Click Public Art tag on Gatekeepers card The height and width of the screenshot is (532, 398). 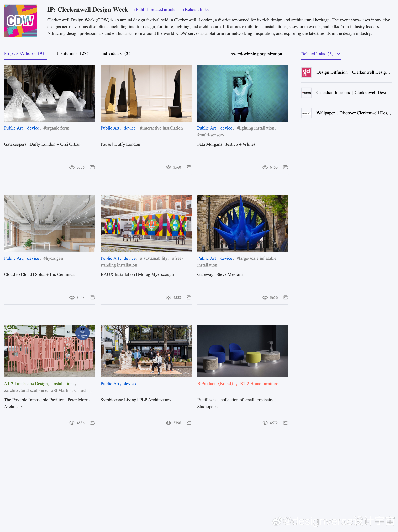(13, 128)
